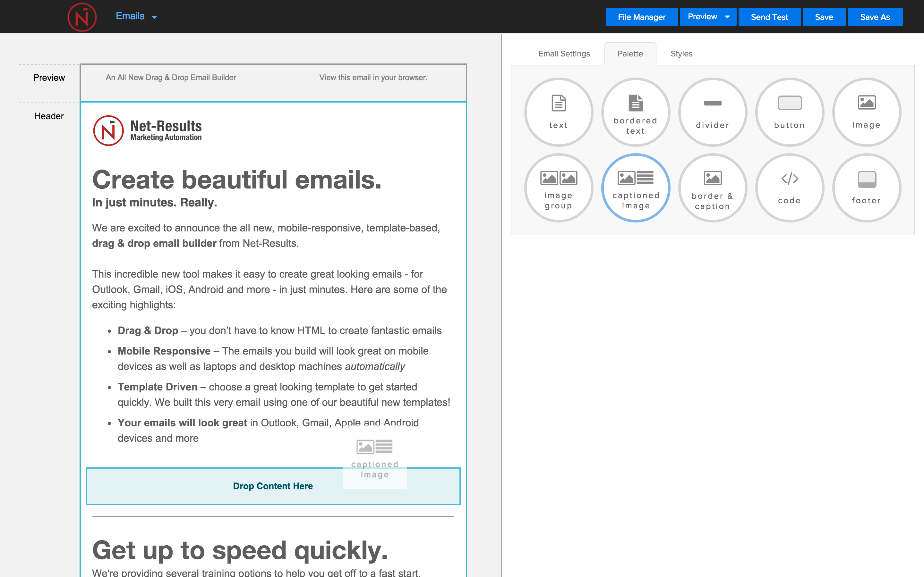This screenshot has width=924, height=577.
Task: Open the File Manager
Action: coord(641,17)
